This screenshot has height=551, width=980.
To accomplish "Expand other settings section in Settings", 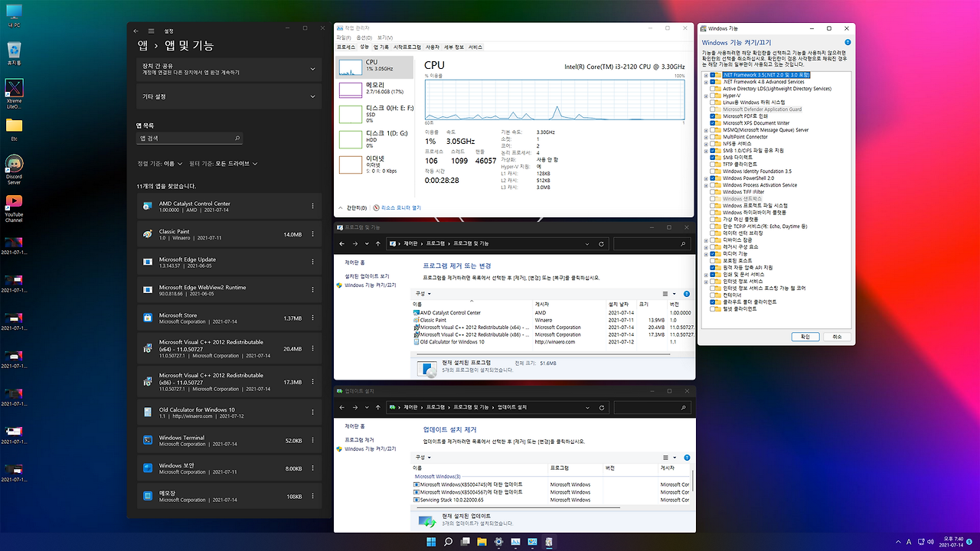I will [230, 96].
